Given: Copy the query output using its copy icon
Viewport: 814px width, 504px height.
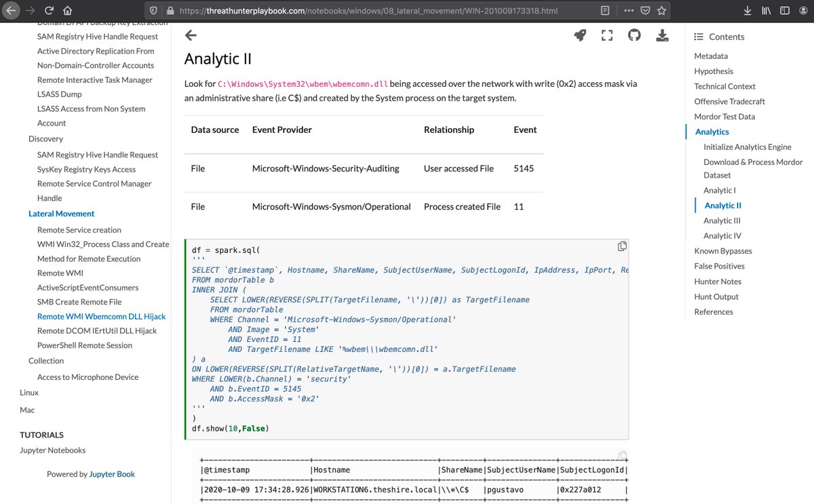Looking at the screenshot, I should [622, 455].
